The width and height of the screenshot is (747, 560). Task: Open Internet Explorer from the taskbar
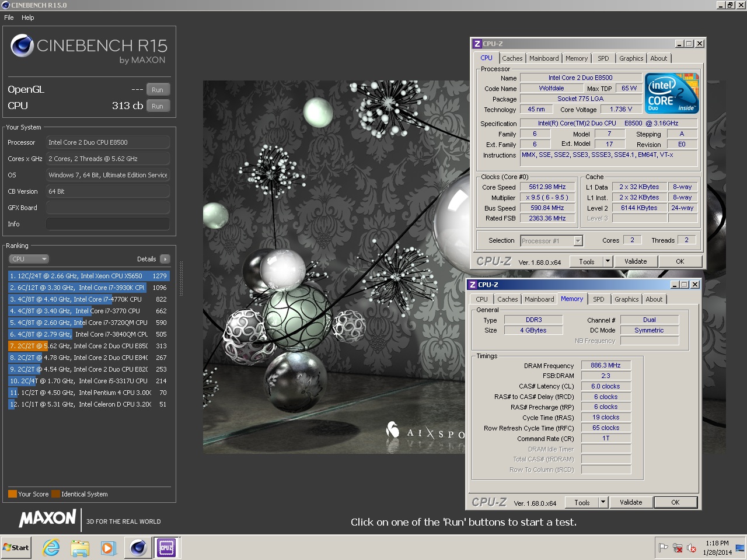(51, 548)
